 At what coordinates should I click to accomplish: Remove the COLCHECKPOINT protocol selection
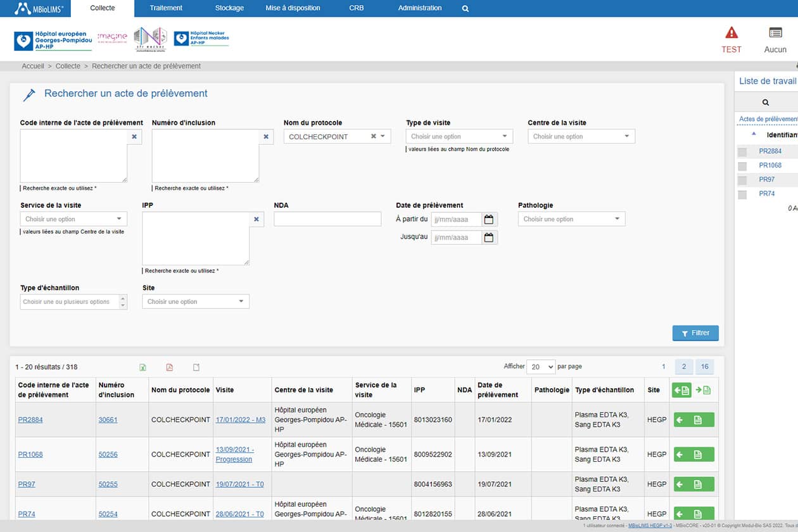pos(373,136)
